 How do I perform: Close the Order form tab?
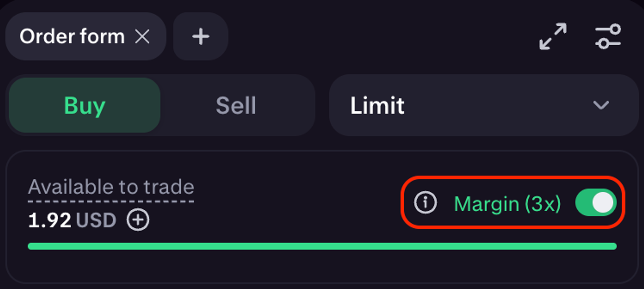point(143,37)
